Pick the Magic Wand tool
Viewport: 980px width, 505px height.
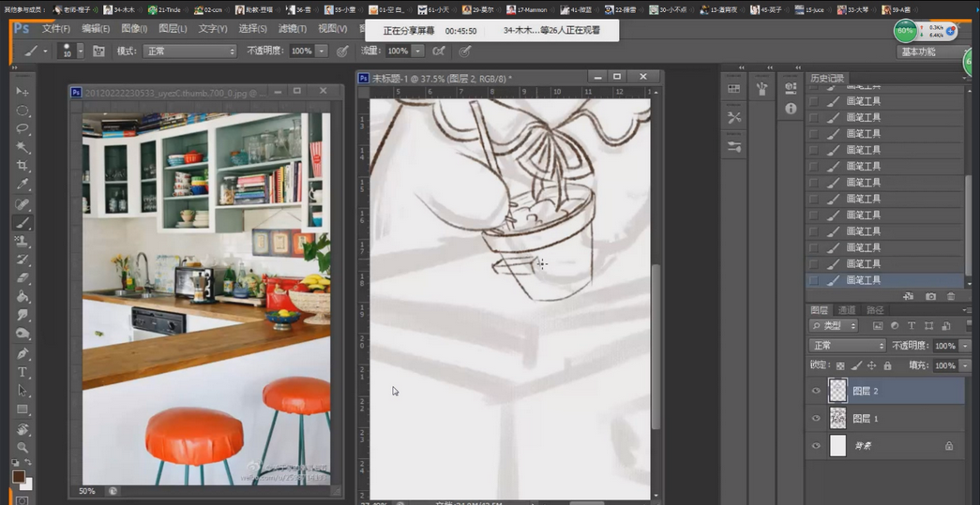tap(23, 147)
